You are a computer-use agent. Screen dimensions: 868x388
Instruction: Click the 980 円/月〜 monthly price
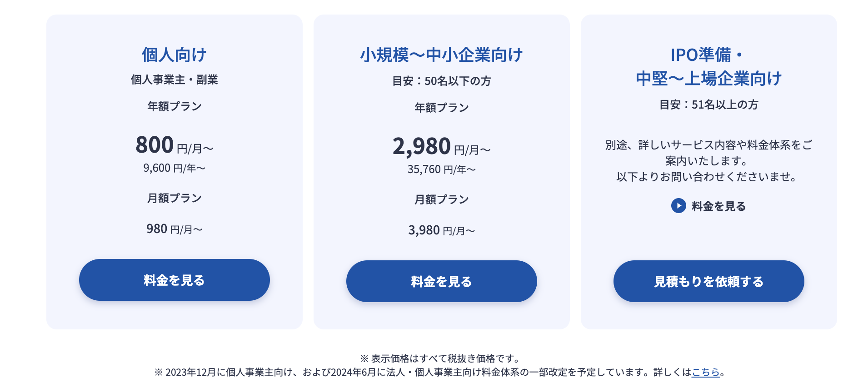tap(175, 229)
